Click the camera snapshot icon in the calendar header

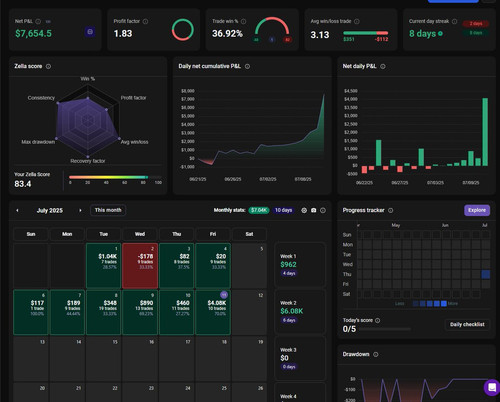click(313, 210)
